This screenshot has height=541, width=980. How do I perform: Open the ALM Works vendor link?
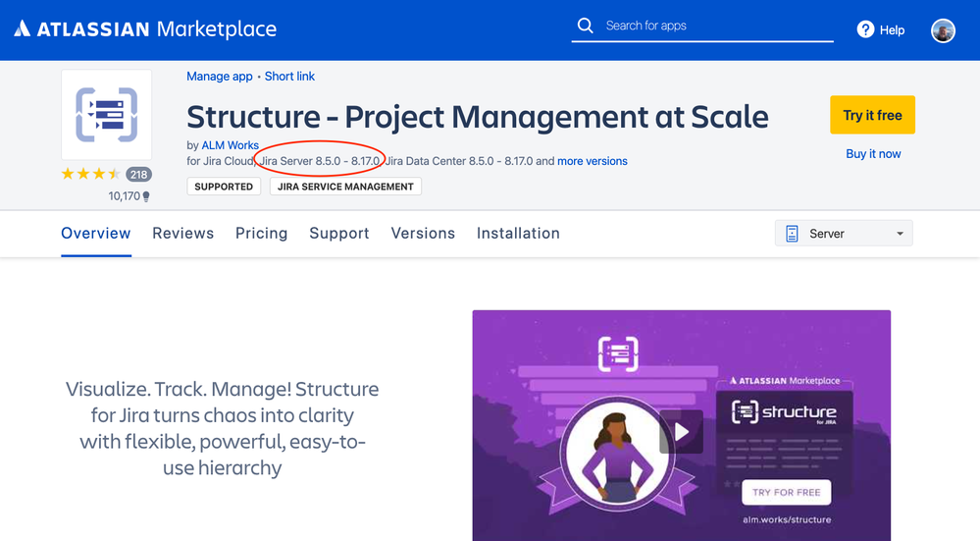coord(230,145)
